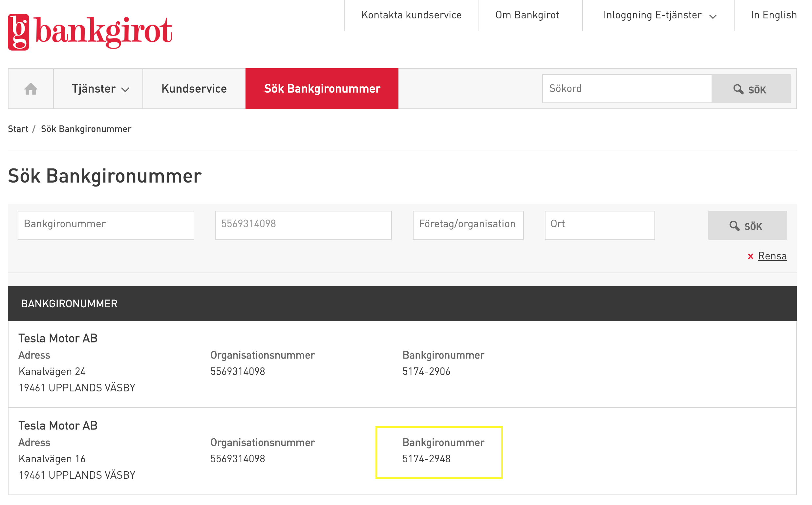Click the Sök Bankgironummer page heading
The width and height of the screenshot is (812, 505).
[105, 177]
